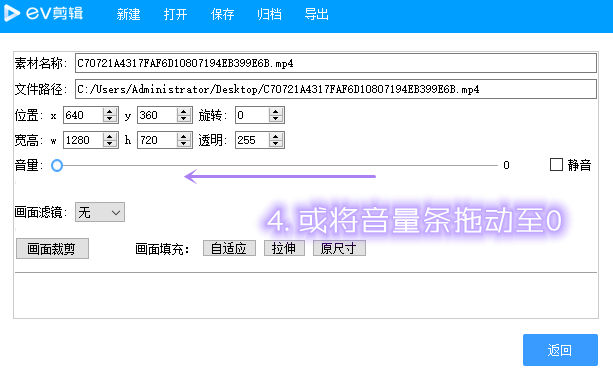Image resolution: width=613 pixels, height=371 pixels.
Task: Click the 自适应 fill button
Action: (229, 248)
